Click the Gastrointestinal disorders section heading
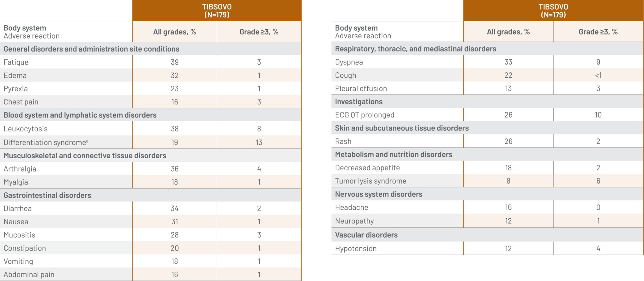644x281 pixels. (x=47, y=195)
